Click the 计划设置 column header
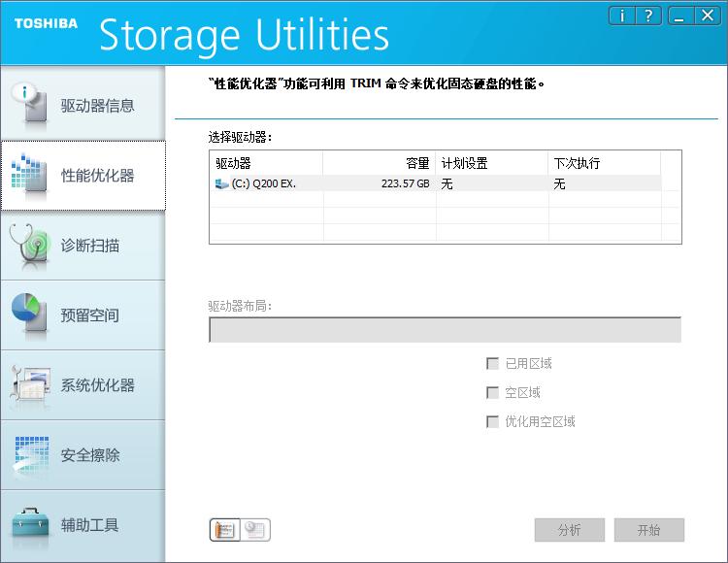This screenshot has height=563, width=728. 492,163
